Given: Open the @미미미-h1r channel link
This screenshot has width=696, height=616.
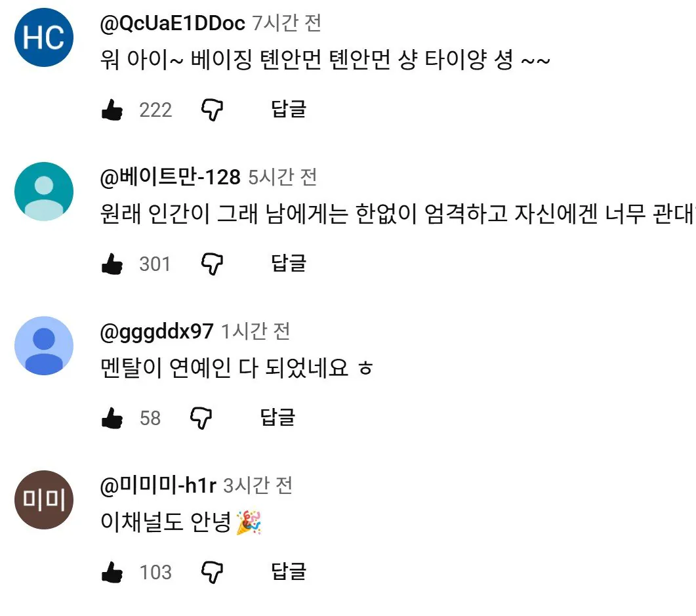Looking at the screenshot, I should click(158, 485).
